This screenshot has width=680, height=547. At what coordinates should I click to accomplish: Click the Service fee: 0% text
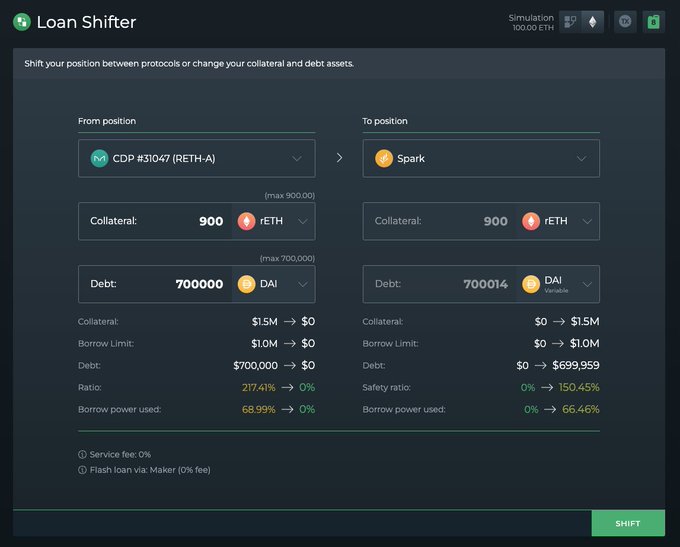(x=120, y=455)
